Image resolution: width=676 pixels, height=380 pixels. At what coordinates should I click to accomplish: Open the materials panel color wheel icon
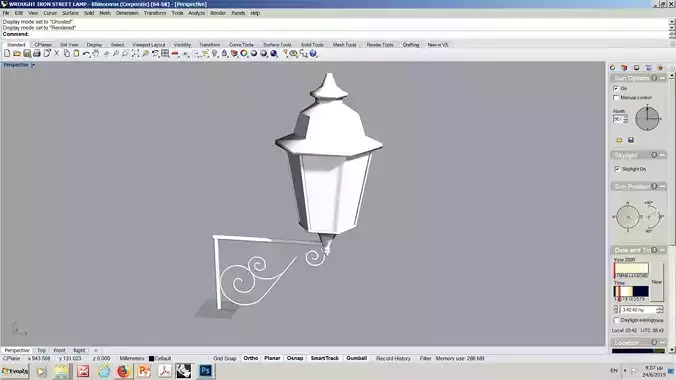[612, 68]
